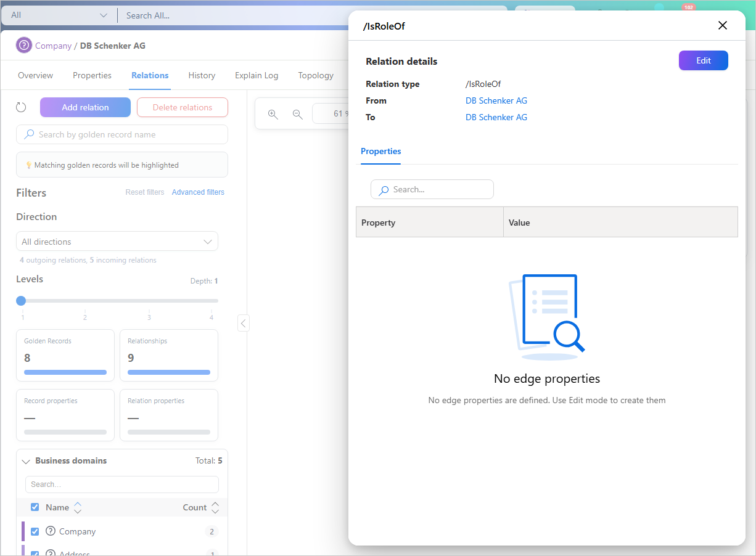Collapse the filters sidebar with arrow handle
Screen dimensions: 756x556
244,323
